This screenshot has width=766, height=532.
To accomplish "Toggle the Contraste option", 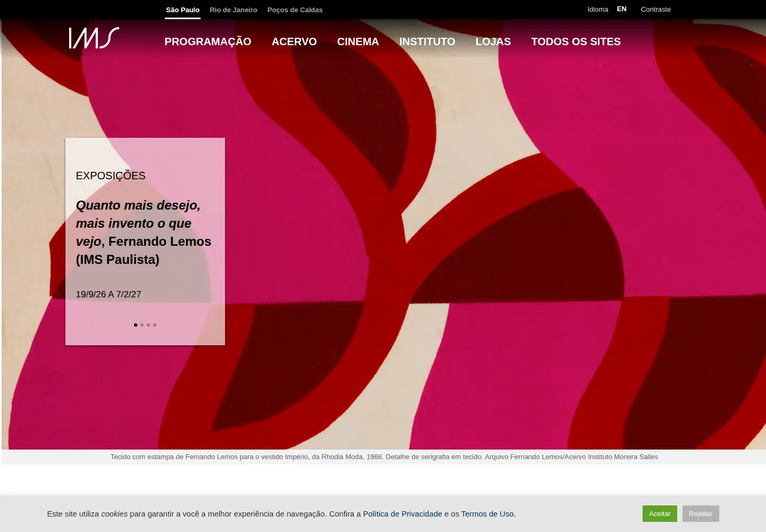I will [656, 10].
